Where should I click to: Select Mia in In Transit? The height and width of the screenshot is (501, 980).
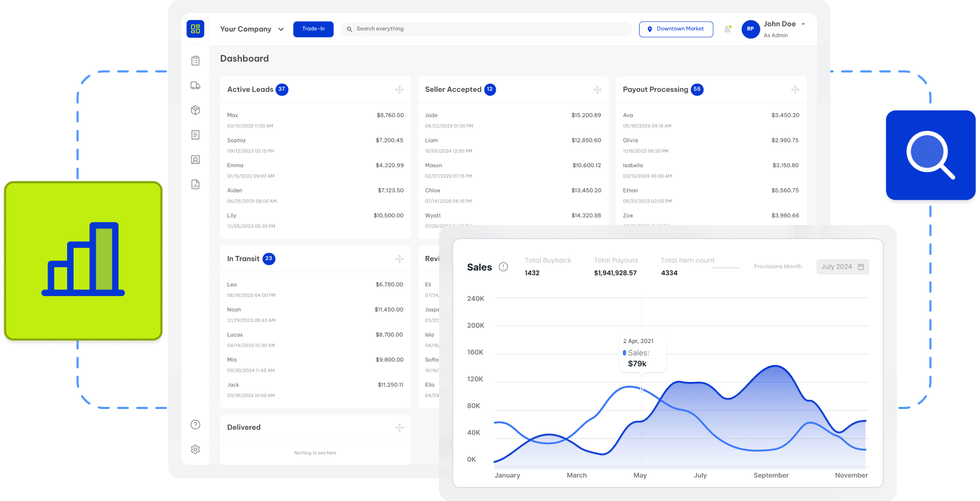(315, 365)
